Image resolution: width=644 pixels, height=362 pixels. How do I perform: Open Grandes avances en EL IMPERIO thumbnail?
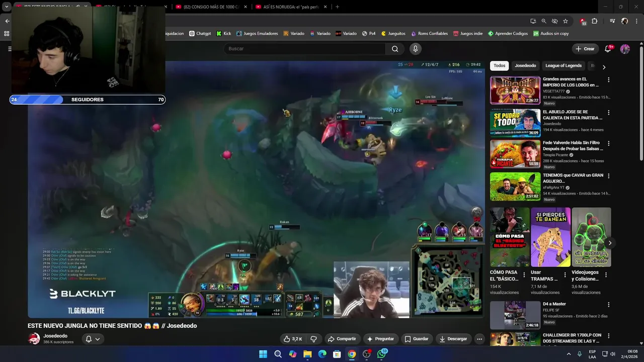point(515,90)
